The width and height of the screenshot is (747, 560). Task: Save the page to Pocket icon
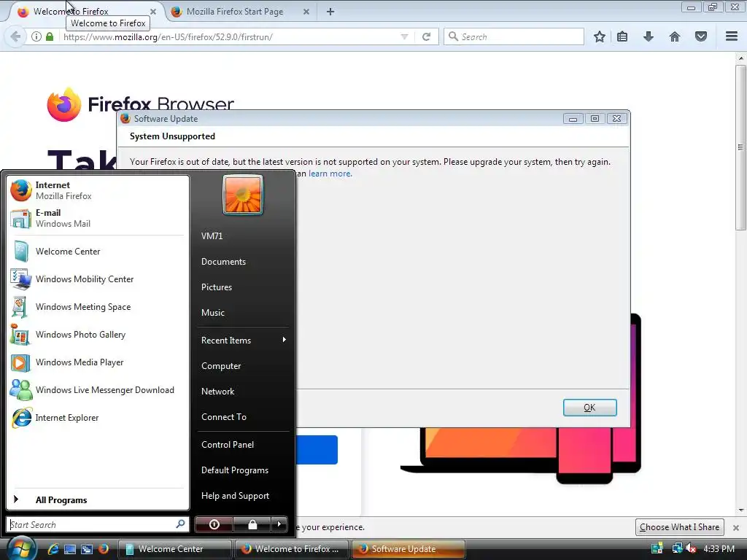tap(701, 36)
